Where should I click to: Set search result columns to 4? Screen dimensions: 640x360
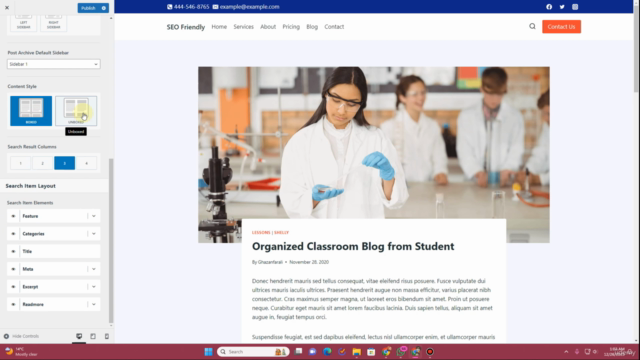[x=87, y=163]
